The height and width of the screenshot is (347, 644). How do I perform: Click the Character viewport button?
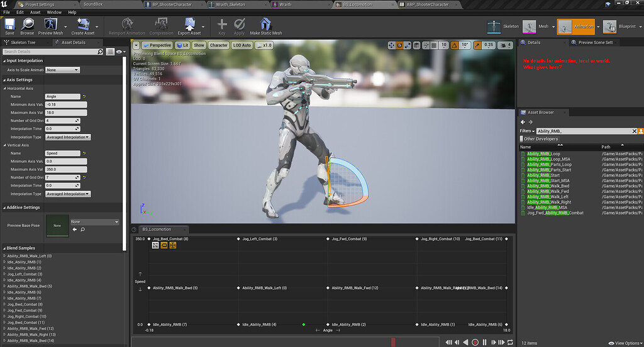218,45
